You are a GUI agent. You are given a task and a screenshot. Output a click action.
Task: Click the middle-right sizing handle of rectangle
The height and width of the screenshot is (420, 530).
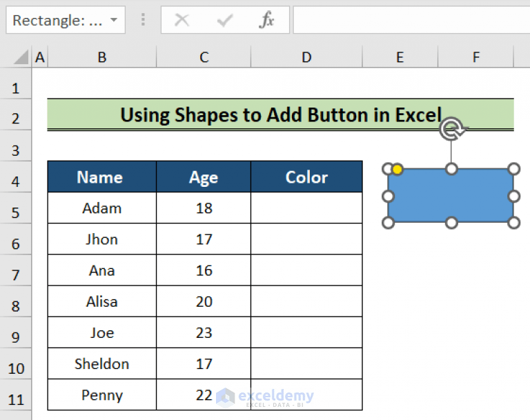tap(513, 196)
